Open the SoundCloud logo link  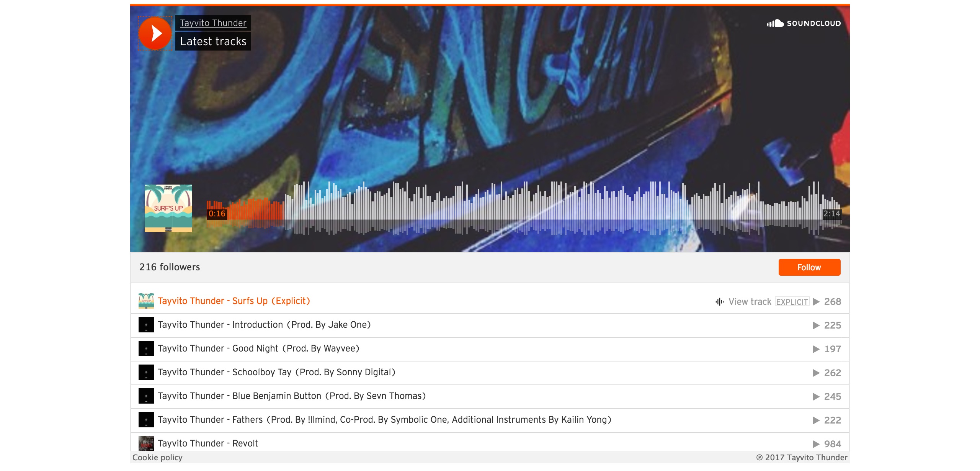pyautogui.click(x=804, y=23)
